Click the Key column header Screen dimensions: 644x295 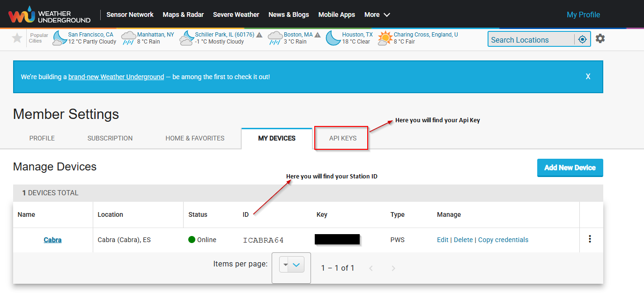(322, 214)
